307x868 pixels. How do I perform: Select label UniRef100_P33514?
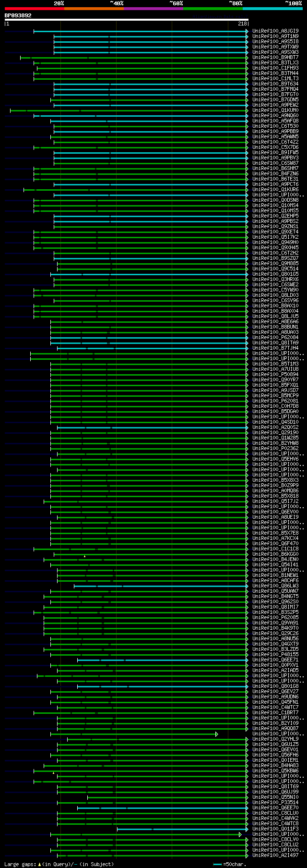[x=275, y=803]
